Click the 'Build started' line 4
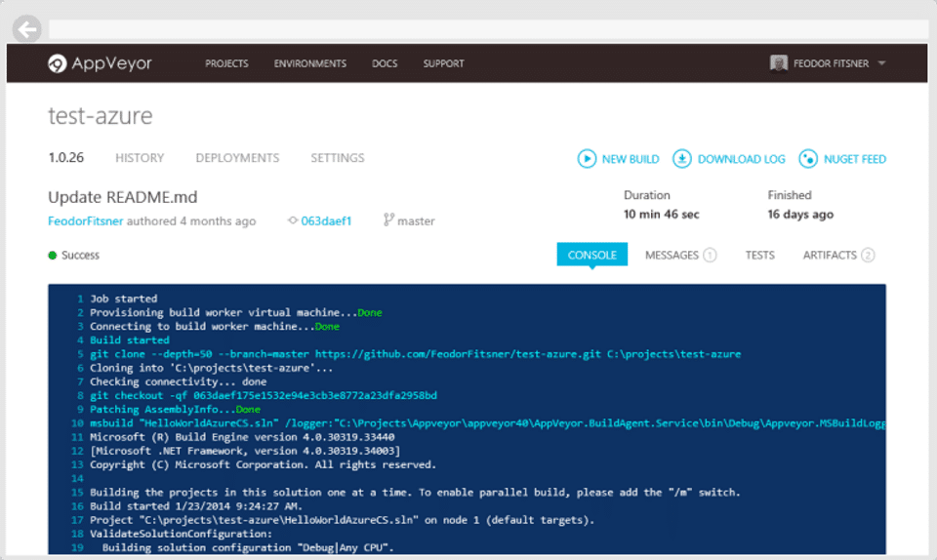Image resolution: width=937 pixels, height=560 pixels. (130, 340)
